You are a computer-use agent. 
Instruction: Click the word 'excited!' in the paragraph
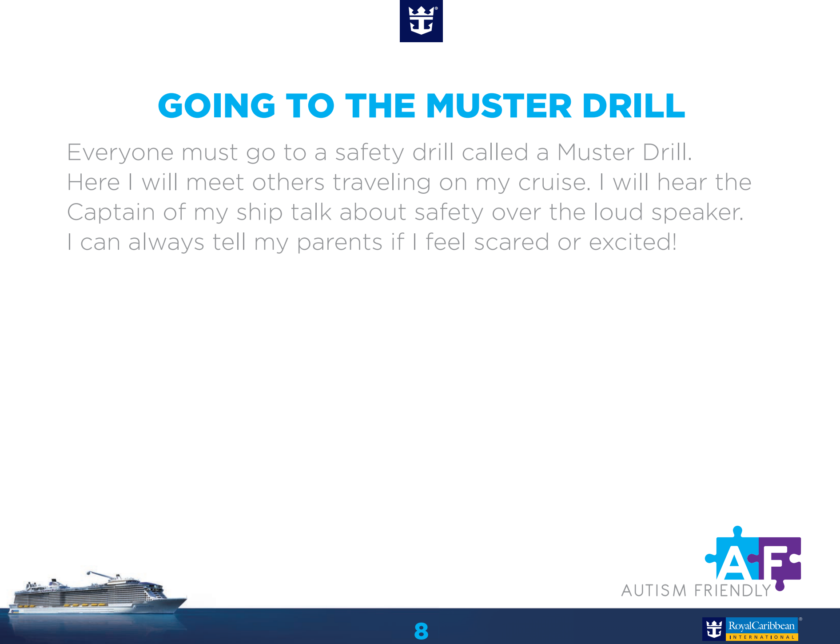pos(633,243)
